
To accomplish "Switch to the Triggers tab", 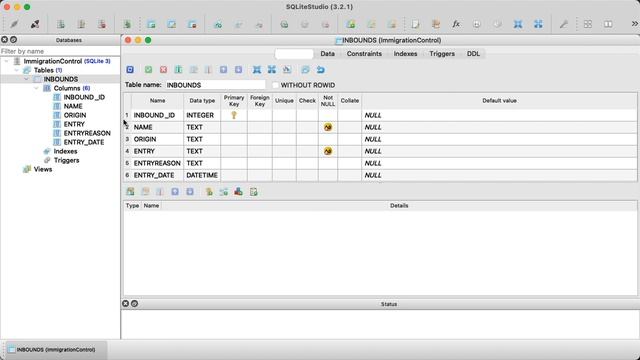I will pyautogui.click(x=442, y=53).
